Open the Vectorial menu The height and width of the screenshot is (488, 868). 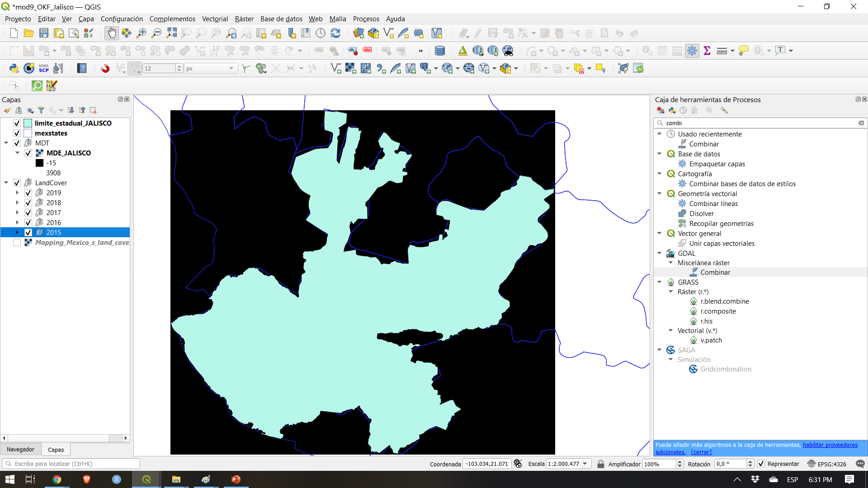click(x=215, y=19)
